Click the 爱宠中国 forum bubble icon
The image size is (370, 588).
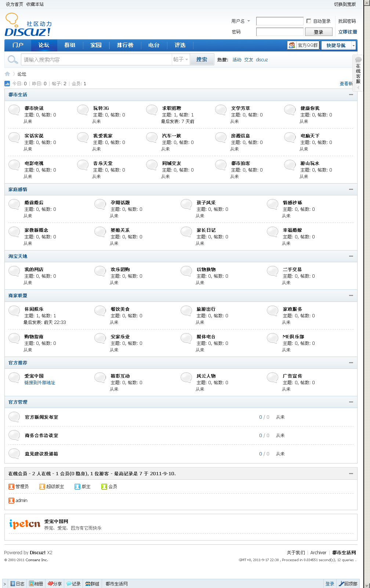(x=14, y=378)
